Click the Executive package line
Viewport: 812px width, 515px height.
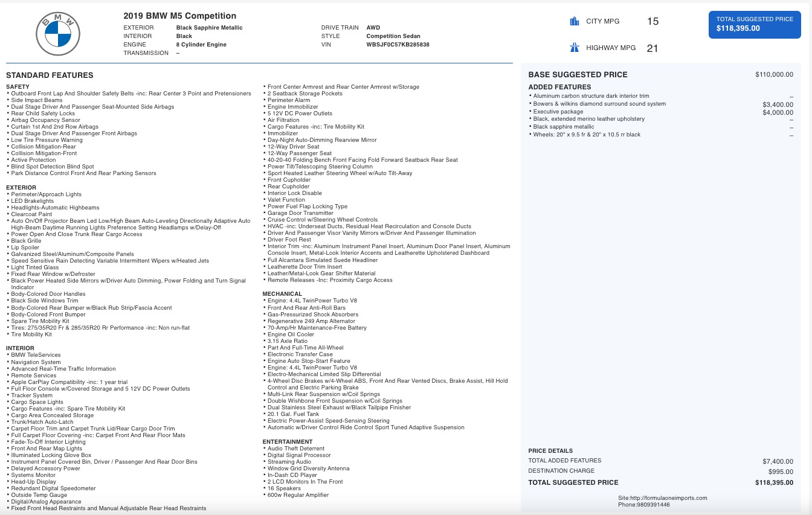pos(556,112)
